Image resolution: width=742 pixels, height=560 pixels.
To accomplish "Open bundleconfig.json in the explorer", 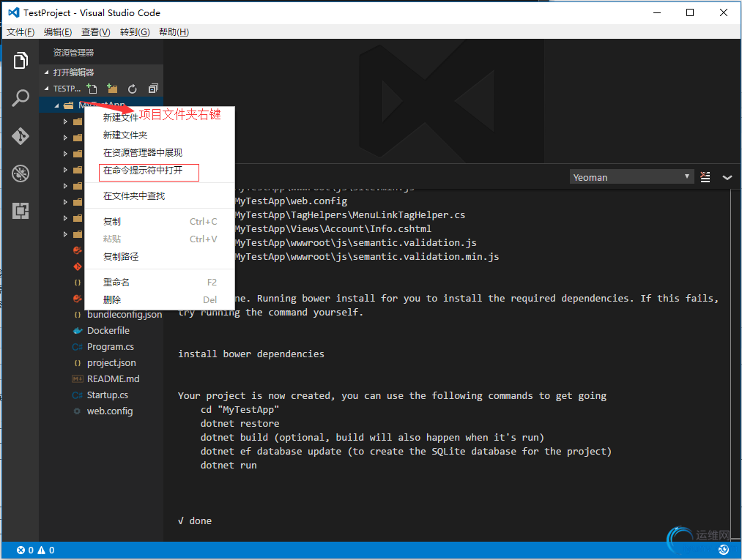I will [125, 315].
